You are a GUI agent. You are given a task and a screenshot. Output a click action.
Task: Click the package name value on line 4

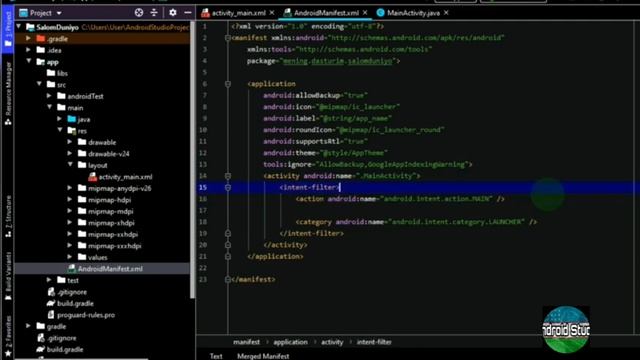(x=337, y=61)
